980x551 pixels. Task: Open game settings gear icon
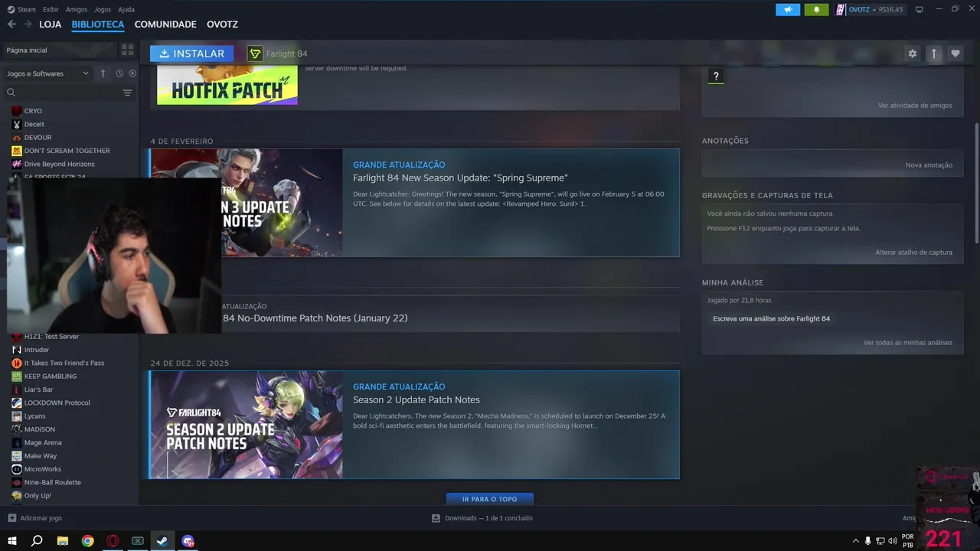912,54
